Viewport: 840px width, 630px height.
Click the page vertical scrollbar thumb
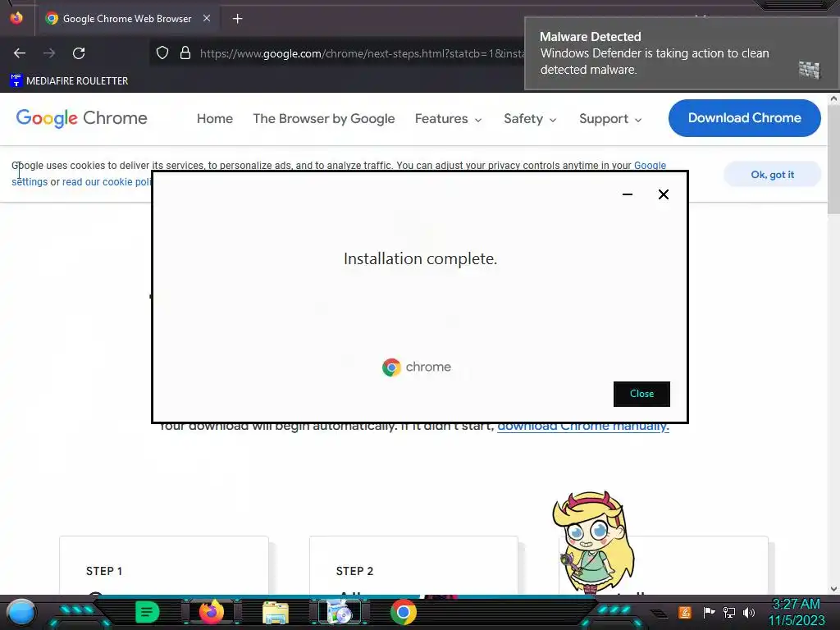click(x=833, y=161)
